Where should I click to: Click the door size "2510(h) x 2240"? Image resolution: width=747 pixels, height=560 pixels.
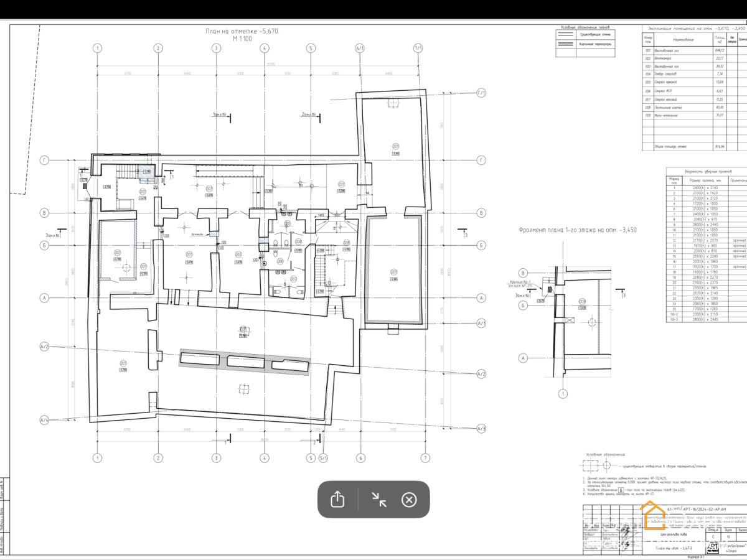(705, 256)
